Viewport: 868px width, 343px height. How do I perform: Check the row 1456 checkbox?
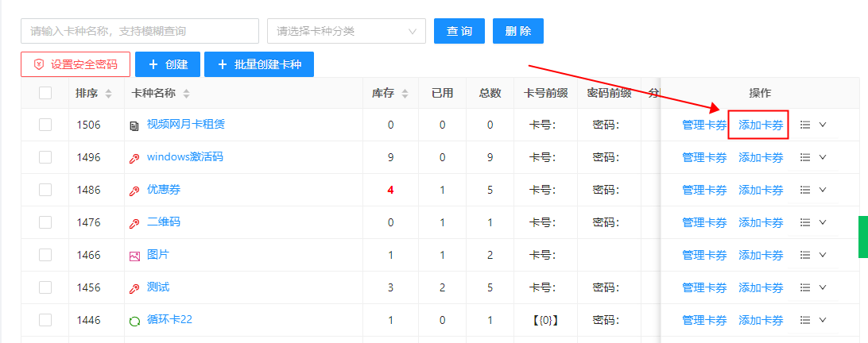(45, 287)
